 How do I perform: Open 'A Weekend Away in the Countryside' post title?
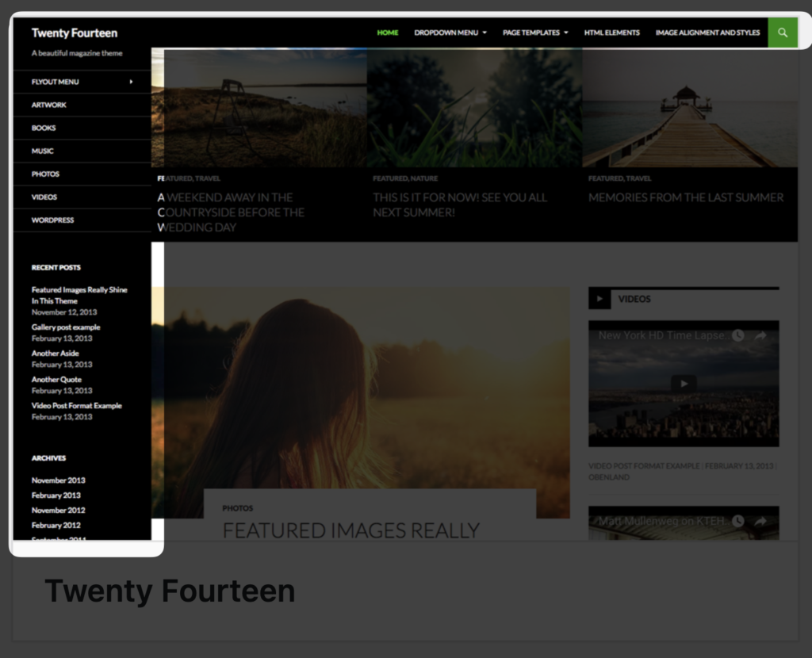click(231, 212)
